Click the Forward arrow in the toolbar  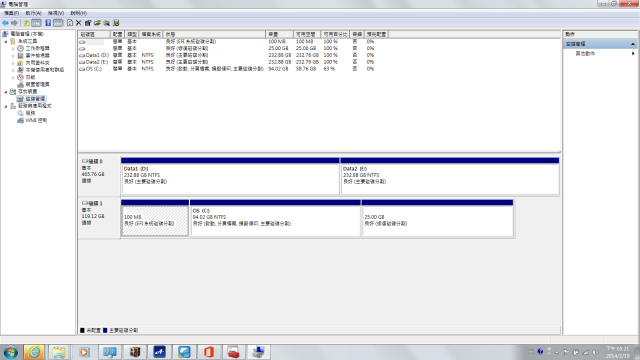14,23
